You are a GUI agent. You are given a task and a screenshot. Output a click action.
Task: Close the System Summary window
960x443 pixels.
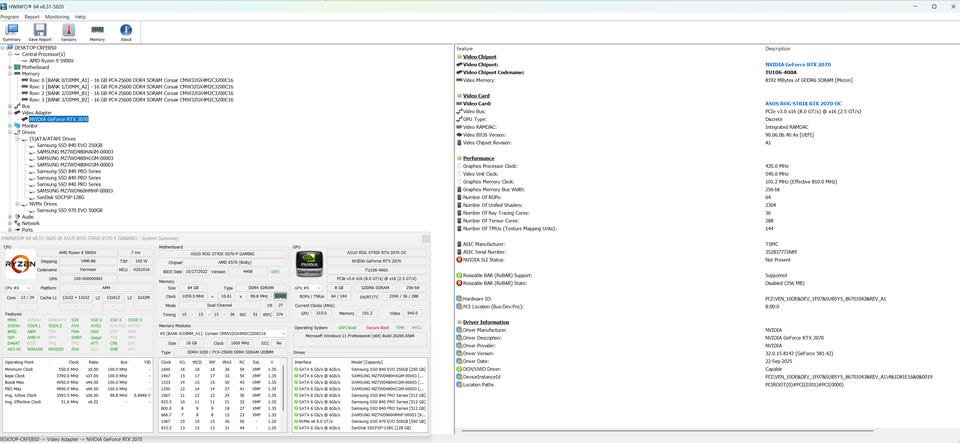(x=426, y=238)
